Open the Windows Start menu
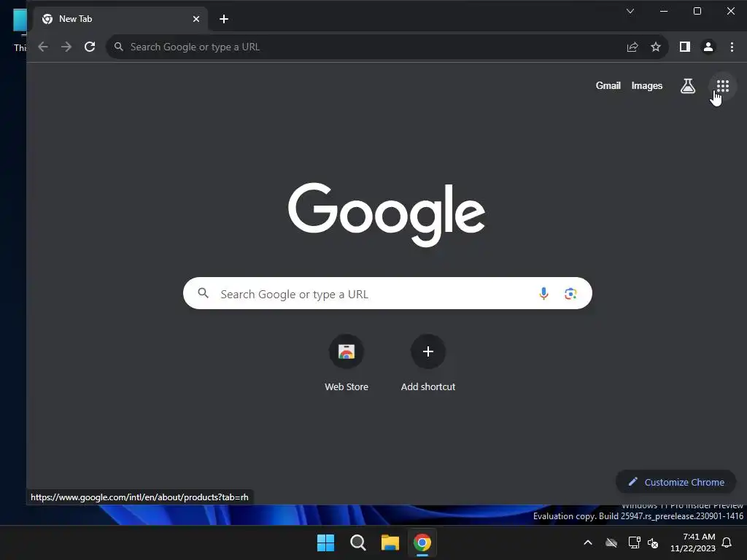 point(326,542)
